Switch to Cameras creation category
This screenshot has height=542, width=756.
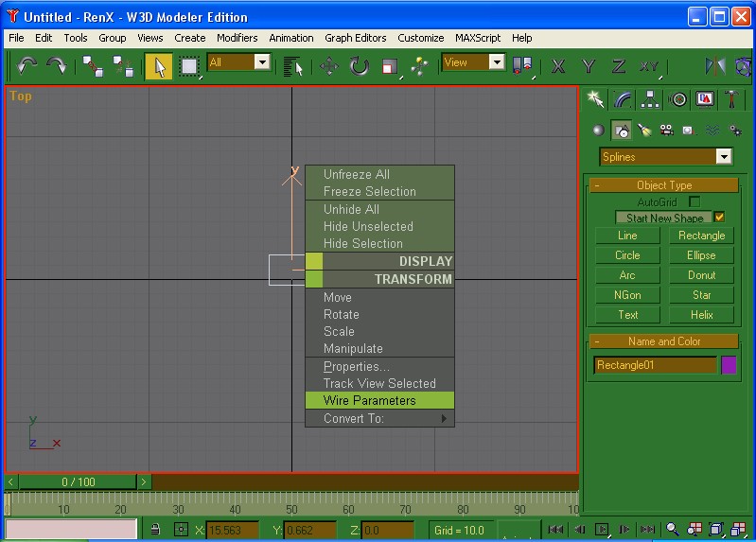click(x=666, y=131)
